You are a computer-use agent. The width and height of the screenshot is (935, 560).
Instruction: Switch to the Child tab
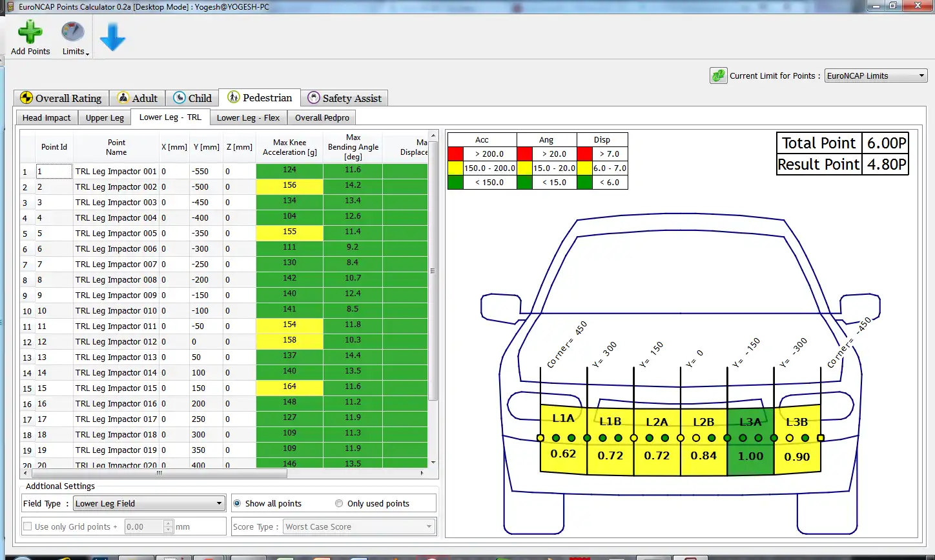192,98
